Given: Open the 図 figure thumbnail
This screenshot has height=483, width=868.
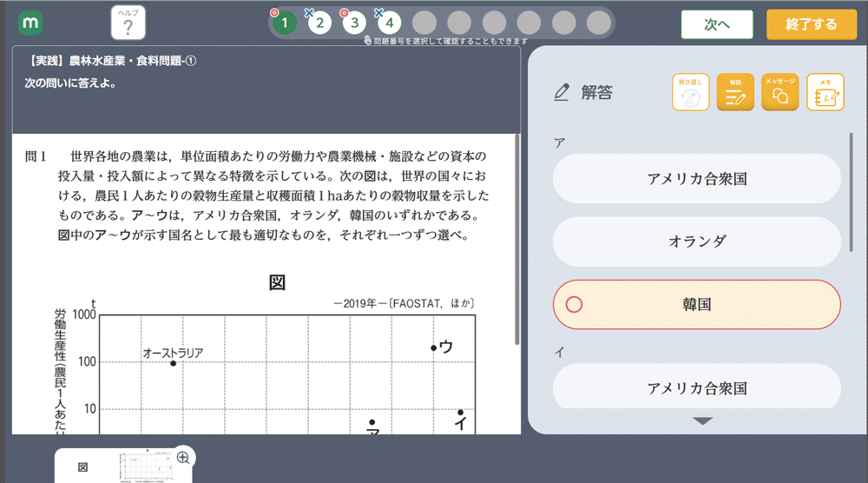Looking at the screenshot, I should click(123, 467).
